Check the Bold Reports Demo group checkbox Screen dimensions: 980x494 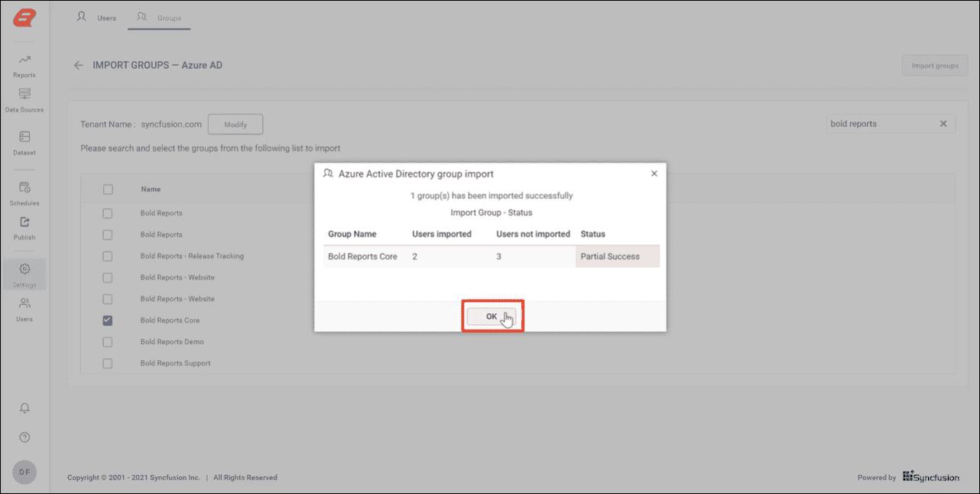(108, 342)
